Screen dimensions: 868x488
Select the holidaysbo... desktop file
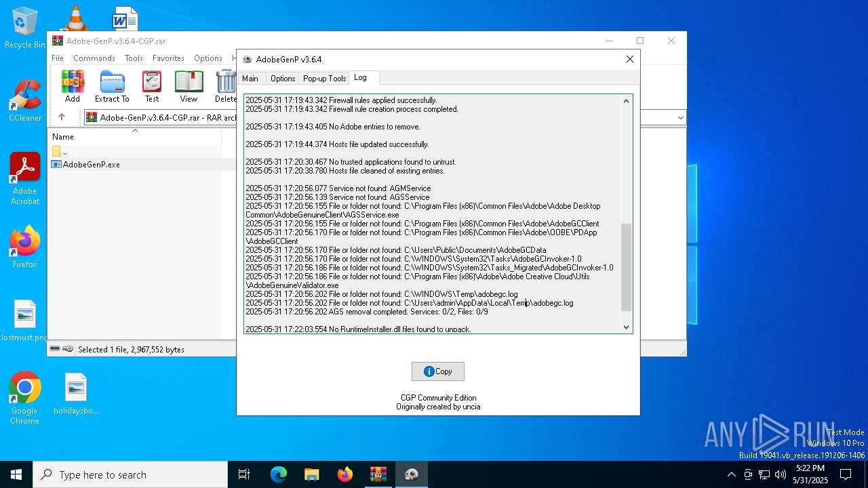pos(76,394)
